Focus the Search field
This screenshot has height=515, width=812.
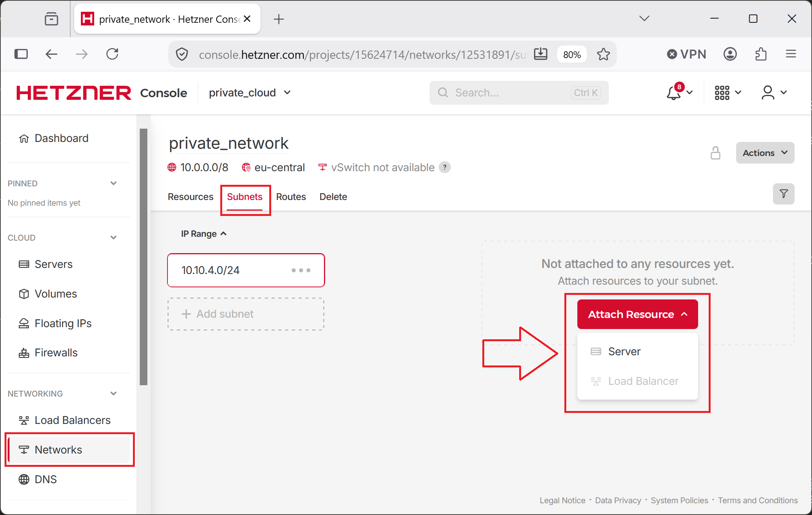click(x=519, y=93)
